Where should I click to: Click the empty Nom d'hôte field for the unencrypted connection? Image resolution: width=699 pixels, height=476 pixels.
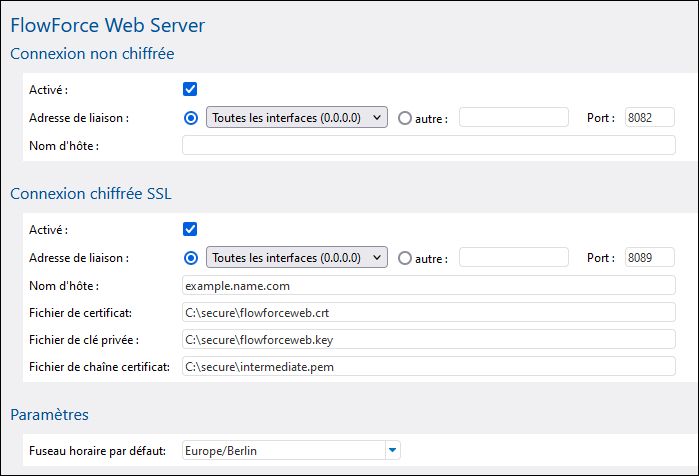pos(428,145)
